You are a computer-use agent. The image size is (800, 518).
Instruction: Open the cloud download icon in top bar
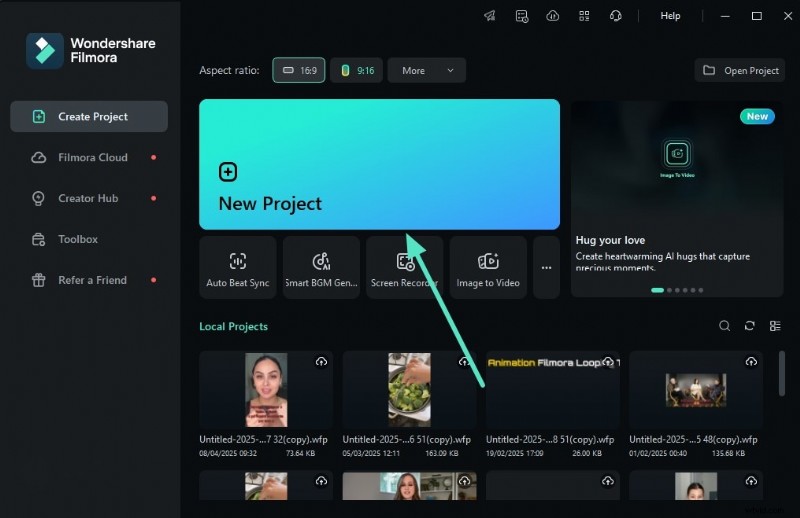553,16
